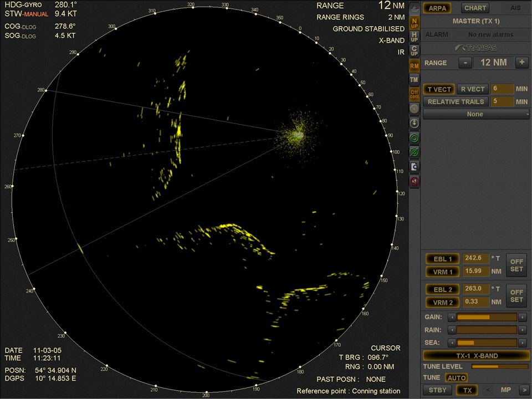Increase range with plus button
532x399 pixels.
(x=522, y=63)
